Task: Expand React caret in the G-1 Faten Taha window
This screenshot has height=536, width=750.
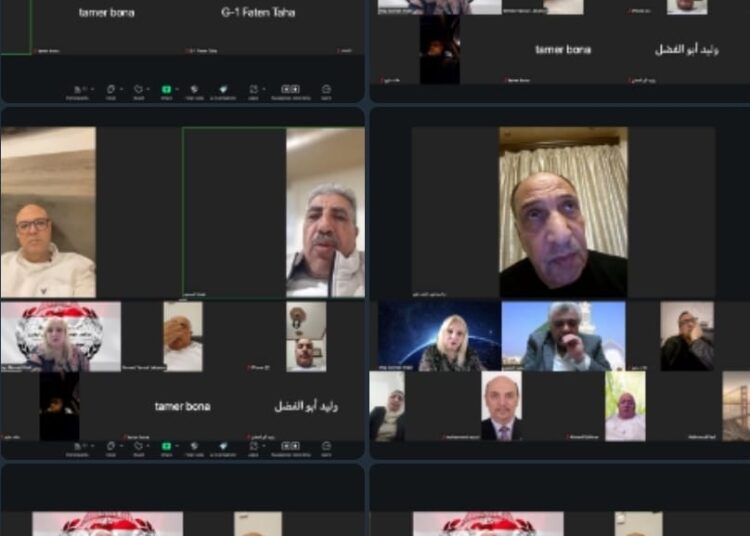Action: click(x=149, y=89)
